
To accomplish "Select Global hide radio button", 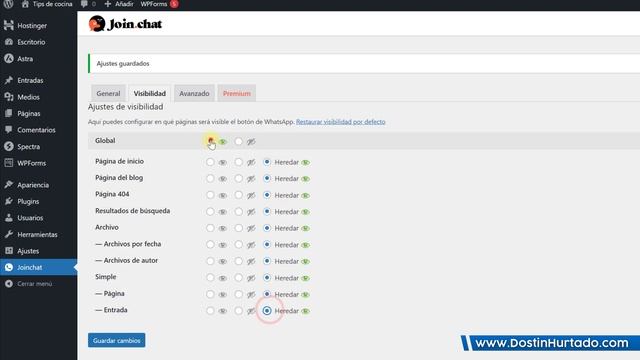I will 238,142.
